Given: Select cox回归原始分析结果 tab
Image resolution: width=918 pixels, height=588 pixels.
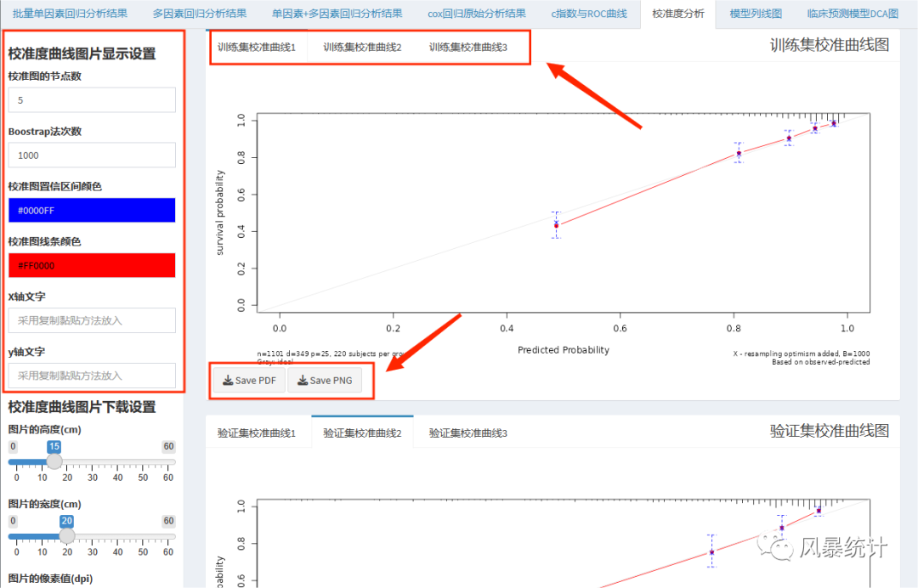Looking at the screenshot, I should point(477,14).
